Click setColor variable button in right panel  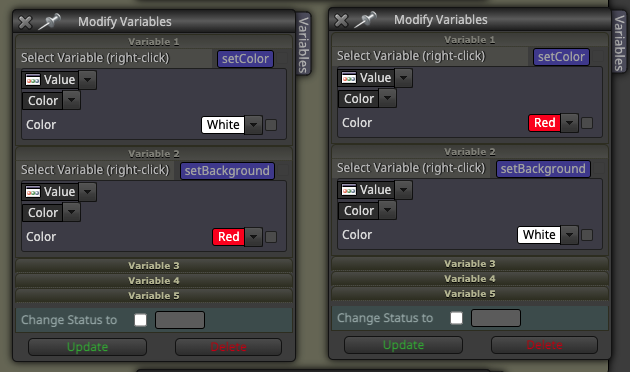561,57
